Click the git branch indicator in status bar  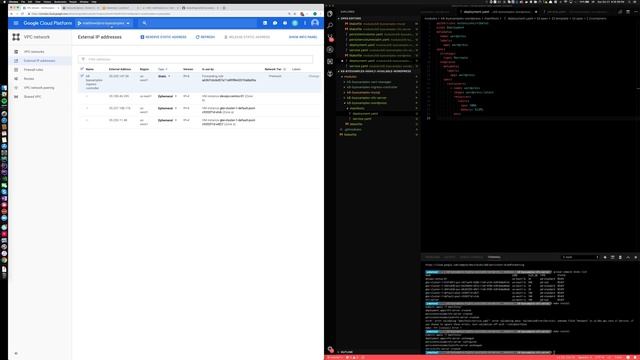click(x=335, y=358)
